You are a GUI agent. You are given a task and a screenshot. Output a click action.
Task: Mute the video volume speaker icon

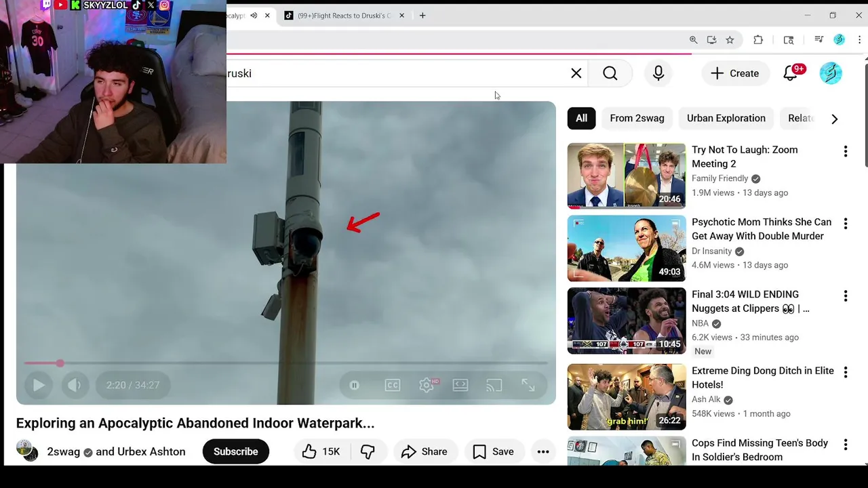pos(75,385)
